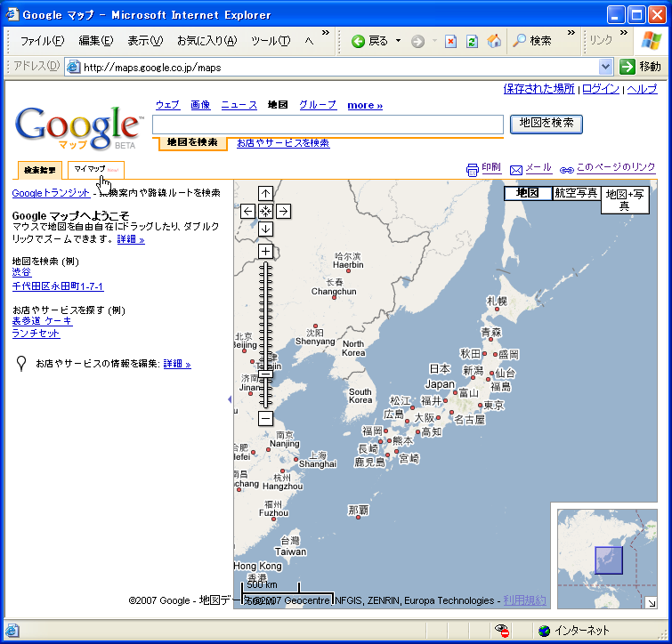Click the ランチセット example link

click(x=36, y=334)
